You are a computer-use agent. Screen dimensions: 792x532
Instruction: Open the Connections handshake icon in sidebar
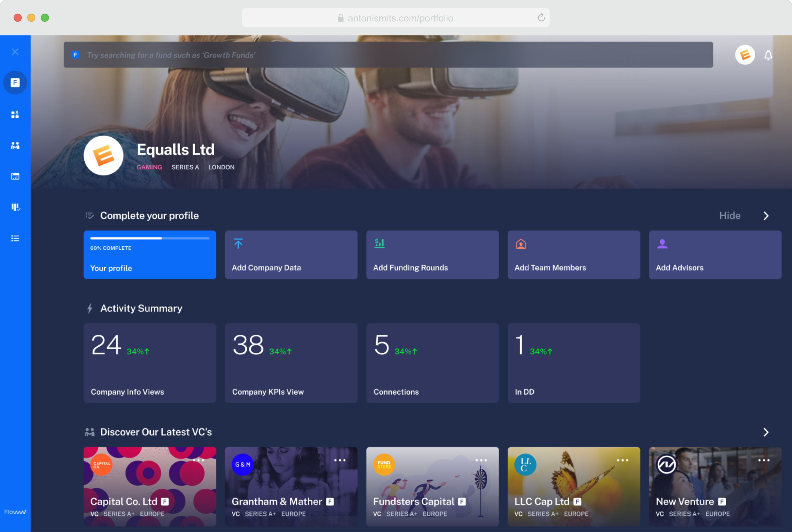tap(15, 145)
